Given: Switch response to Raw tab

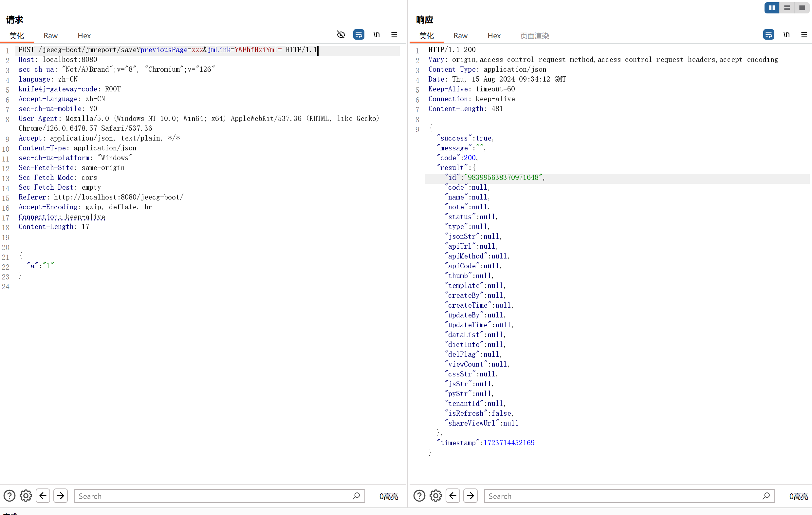Looking at the screenshot, I should pyautogui.click(x=460, y=36).
